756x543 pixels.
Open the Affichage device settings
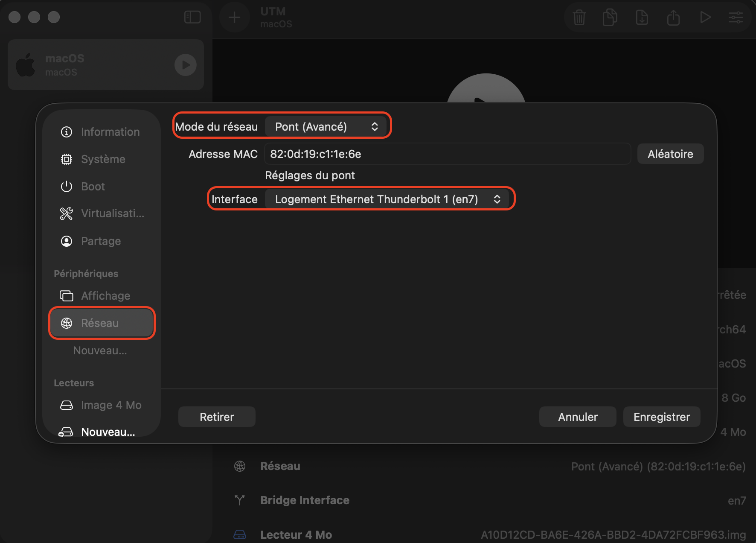(102, 296)
